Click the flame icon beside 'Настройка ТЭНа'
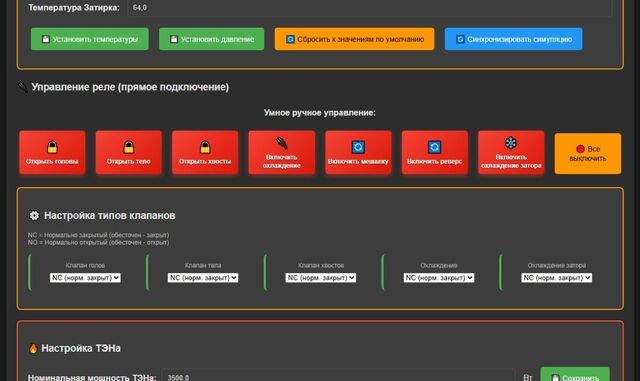The image size is (640, 381). [x=33, y=348]
